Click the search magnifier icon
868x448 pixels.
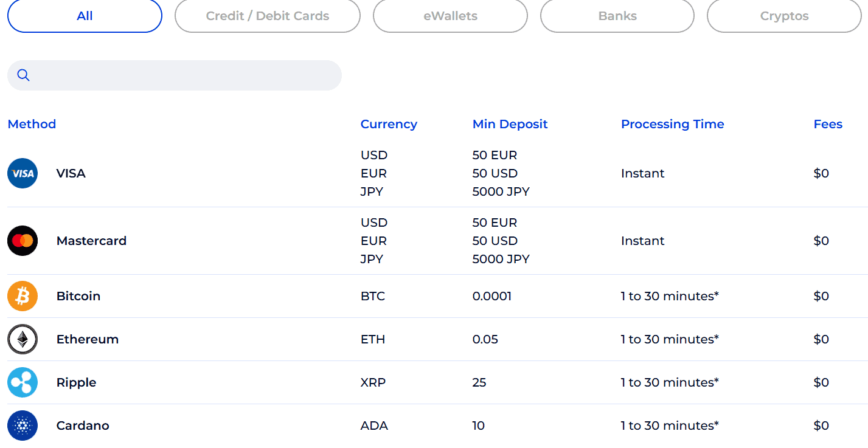coord(24,75)
